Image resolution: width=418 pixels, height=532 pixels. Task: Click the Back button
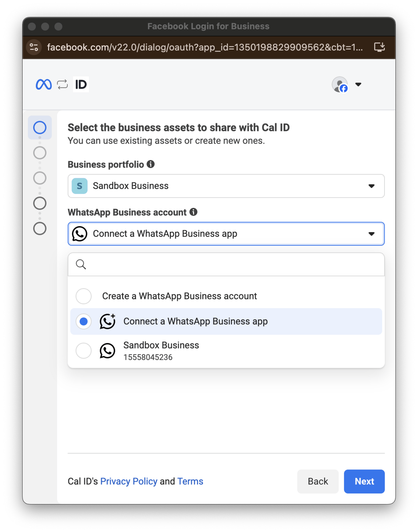[x=318, y=481]
